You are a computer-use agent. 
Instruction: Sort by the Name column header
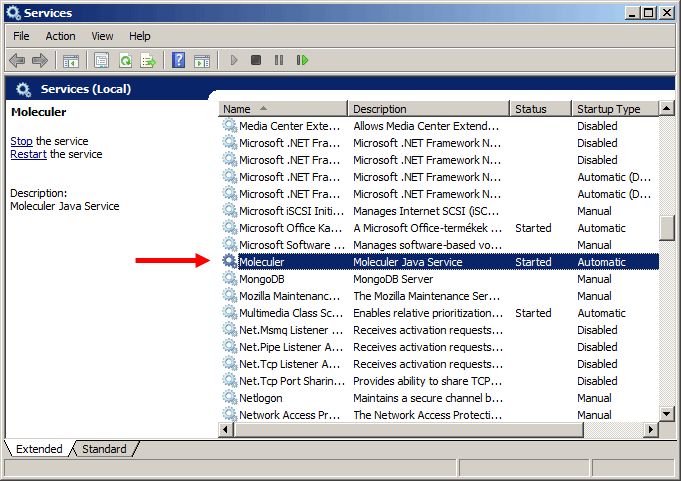pos(283,109)
